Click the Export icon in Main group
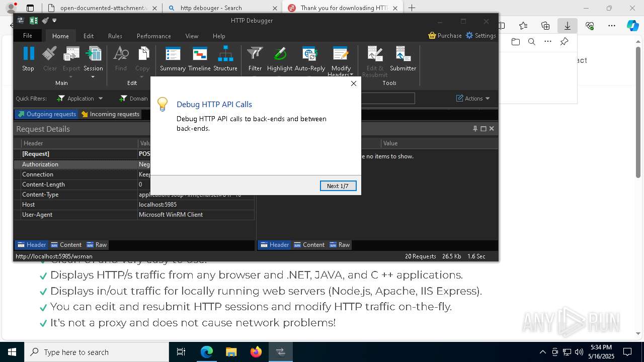644x362 pixels. (71, 58)
